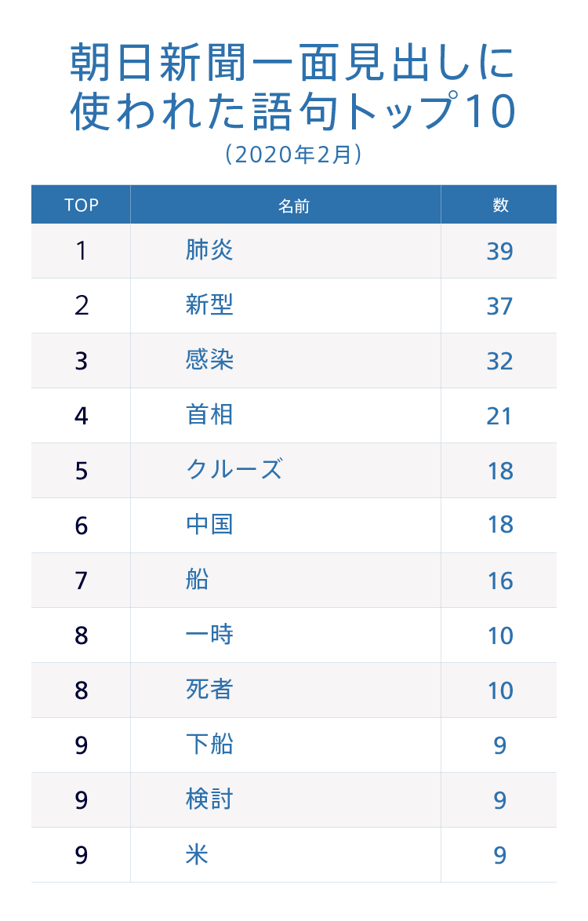Click the 死者 entry
Viewport: 588px width, 921px height.
tap(209, 690)
